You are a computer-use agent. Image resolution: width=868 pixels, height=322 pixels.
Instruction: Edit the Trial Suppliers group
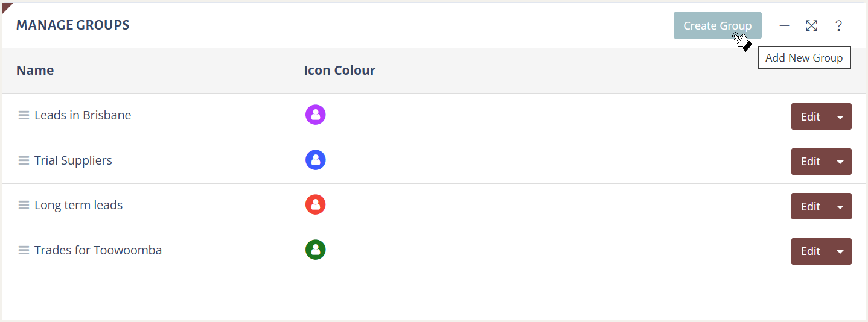[810, 162]
